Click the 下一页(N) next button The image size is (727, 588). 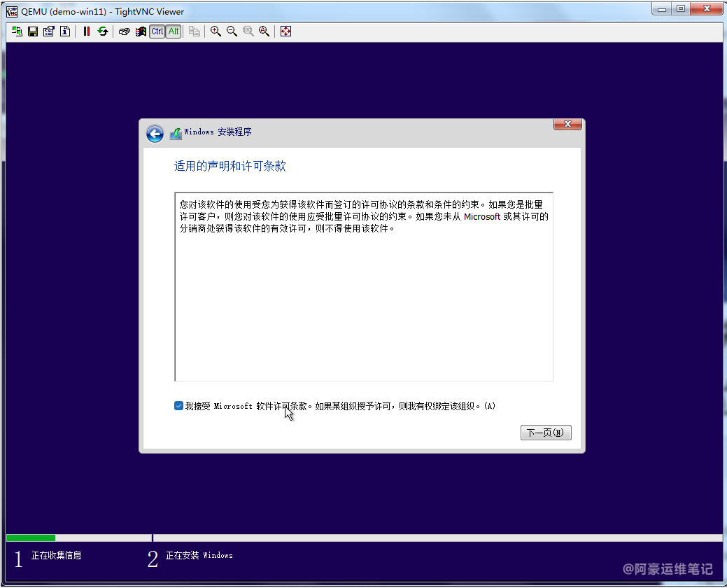tap(546, 433)
